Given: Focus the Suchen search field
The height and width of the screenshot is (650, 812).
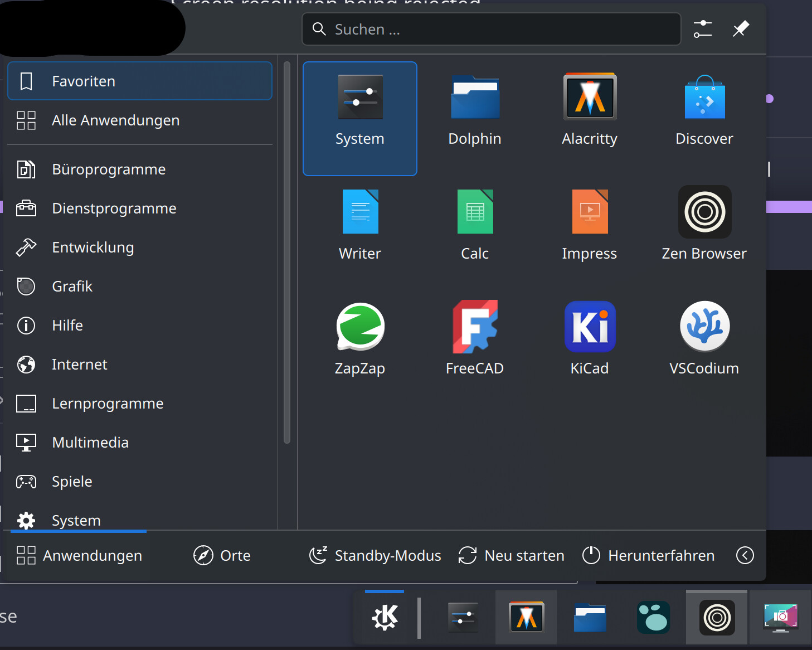Looking at the screenshot, I should point(492,29).
